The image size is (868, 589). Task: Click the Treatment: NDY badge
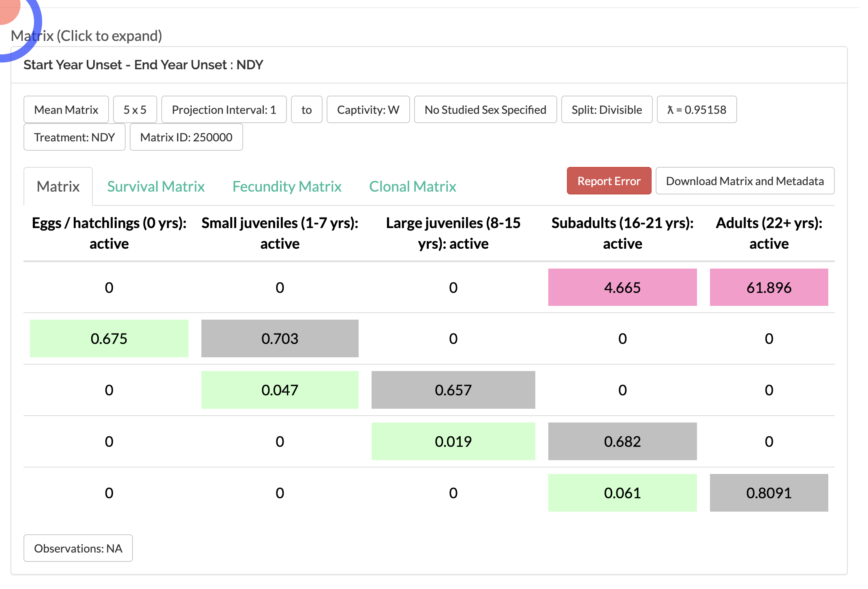click(75, 137)
